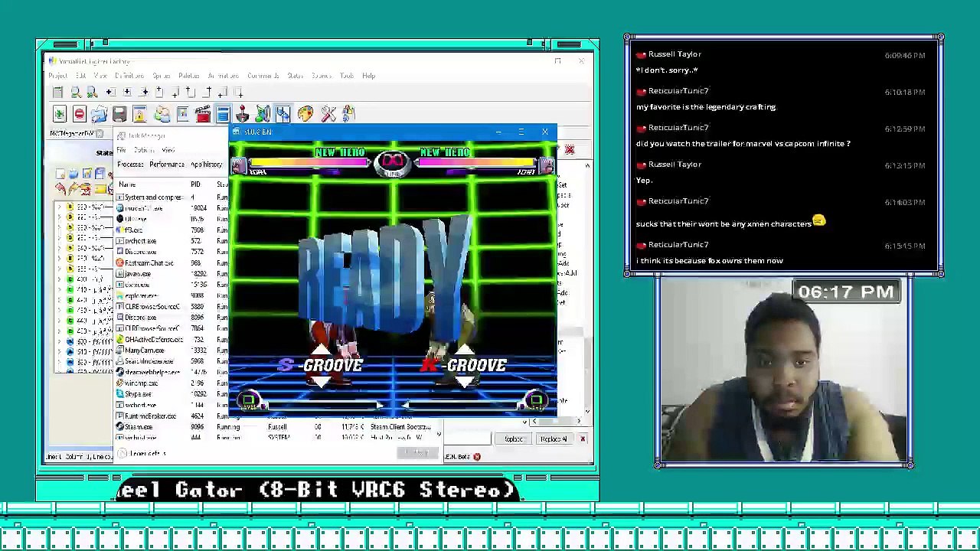Screen dimensions: 980x551
Task: Open the Palettes menu
Action: click(188, 76)
